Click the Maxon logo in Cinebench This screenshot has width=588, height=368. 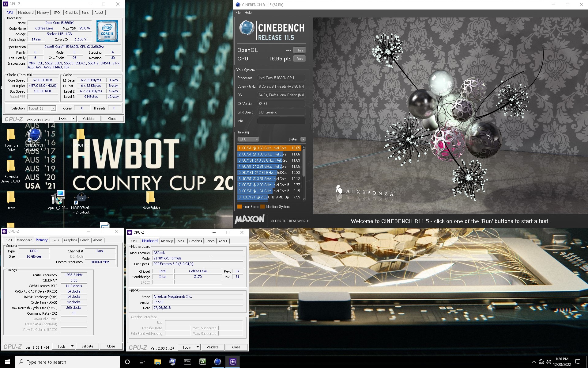pyautogui.click(x=249, y=219)
